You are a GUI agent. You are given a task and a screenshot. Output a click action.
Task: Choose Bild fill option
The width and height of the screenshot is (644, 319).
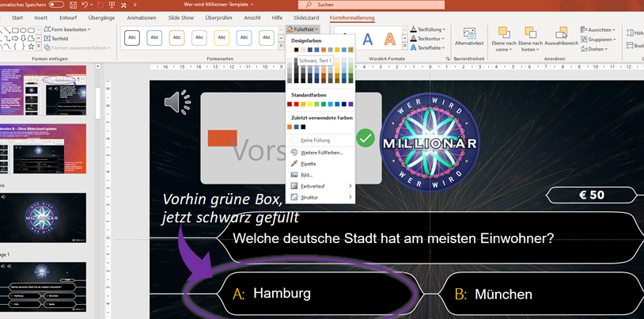click(320, 175)
